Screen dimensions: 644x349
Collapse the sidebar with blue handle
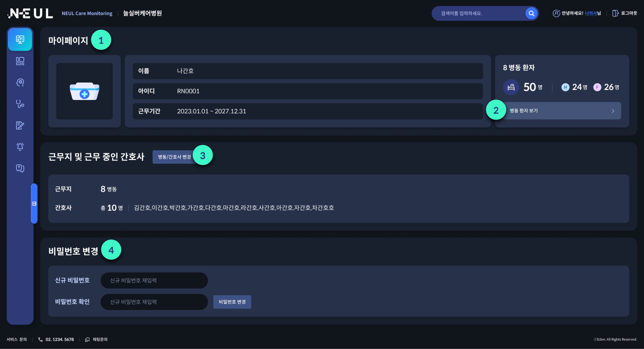point(34,204)
